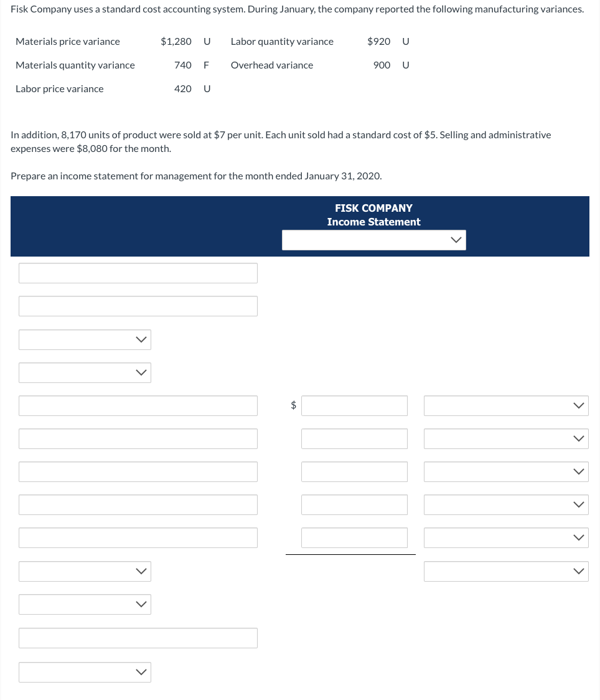This screenshot has height=700, width=600.
Task: Expand the bottom-most right-column dropdown
Action: (506, 571)
